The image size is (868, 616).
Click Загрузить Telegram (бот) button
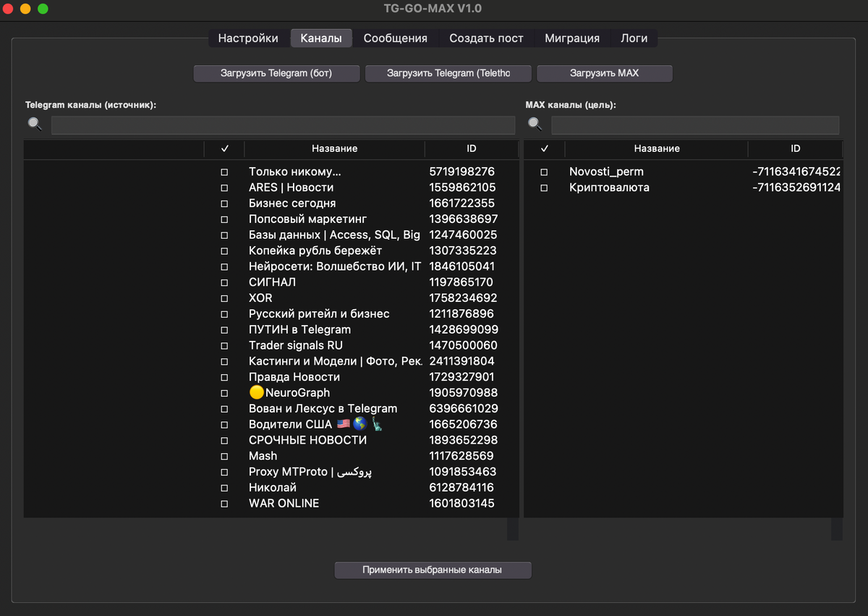[x=277, y=73]
